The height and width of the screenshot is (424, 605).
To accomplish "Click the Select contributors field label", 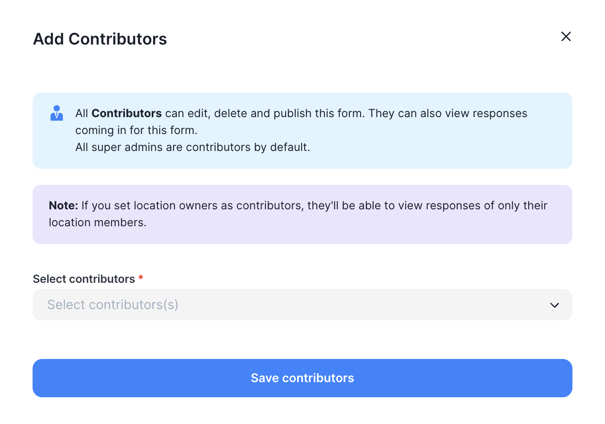I will pyautogui.click(x=84, y=279).
